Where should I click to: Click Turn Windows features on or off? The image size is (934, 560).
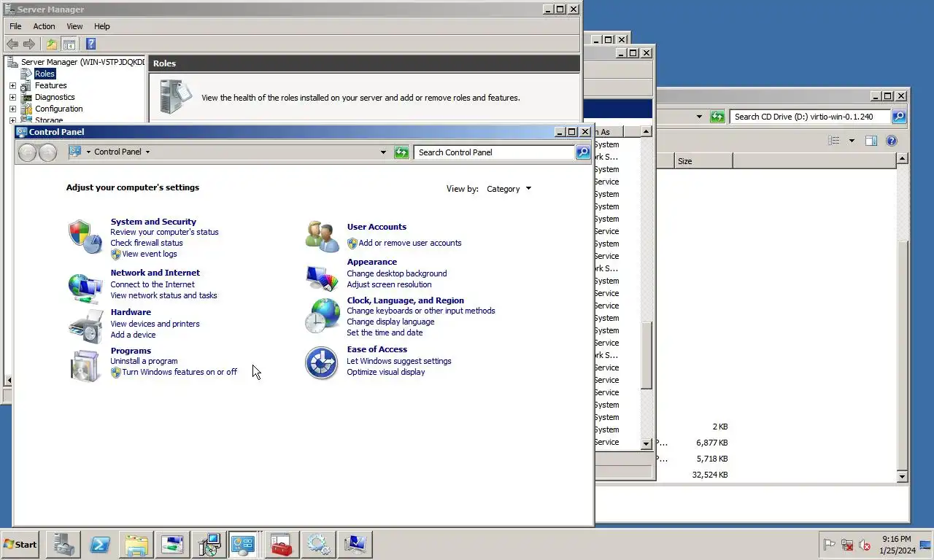click(180, 372)
